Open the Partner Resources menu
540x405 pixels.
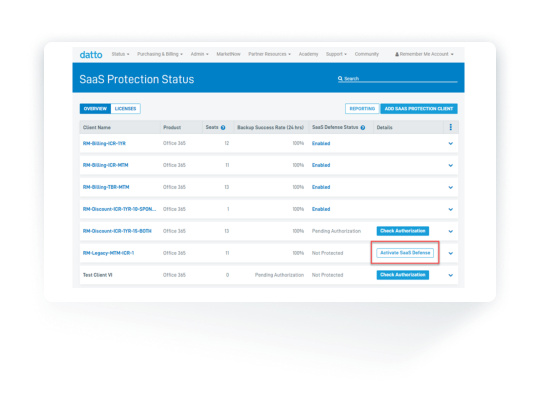tap(269, 54)
